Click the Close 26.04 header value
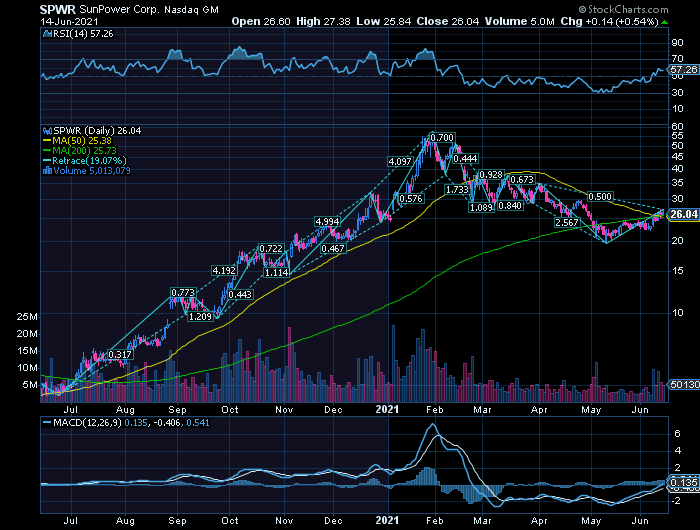 coord(448,21)
